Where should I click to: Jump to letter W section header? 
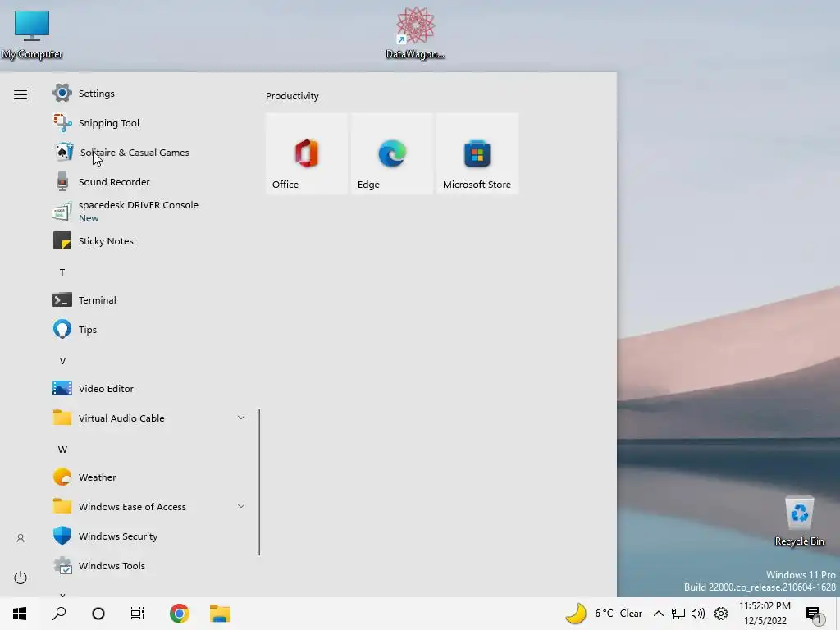tap(62, 450)
